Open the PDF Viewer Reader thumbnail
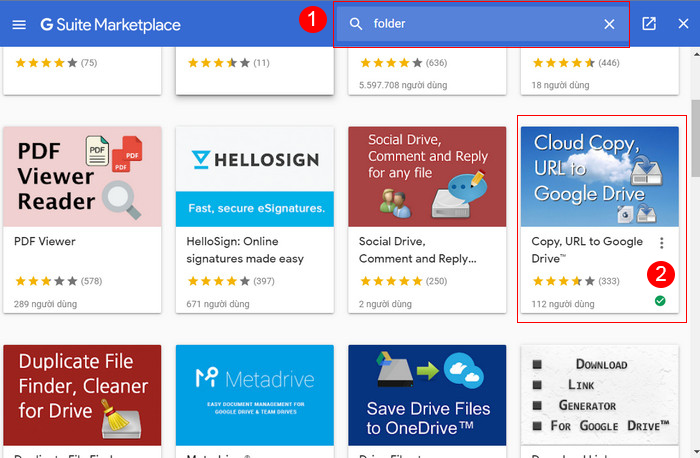Image resolution: width=700 pixels, height=458 pixels. (x=82, y=176)
